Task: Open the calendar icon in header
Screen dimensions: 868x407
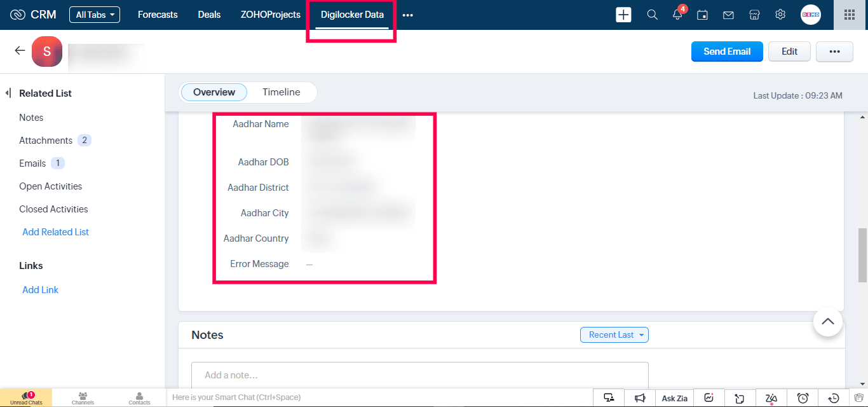Action: click(x=702, y=15)
